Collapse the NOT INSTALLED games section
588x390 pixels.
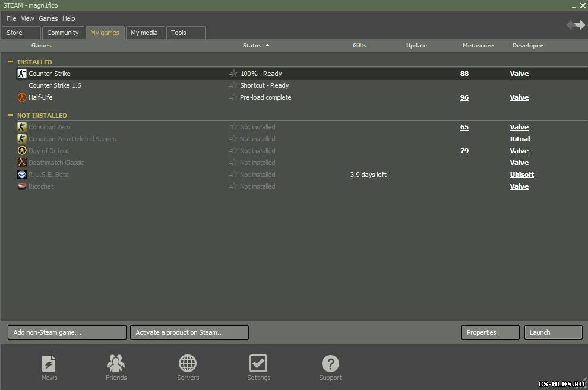click(x=11, y=115)
